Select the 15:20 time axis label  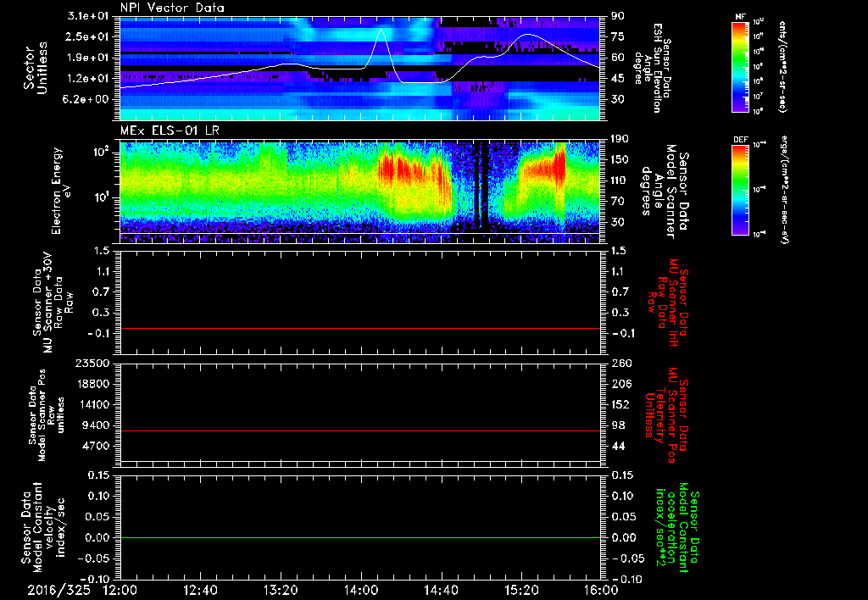520,590
